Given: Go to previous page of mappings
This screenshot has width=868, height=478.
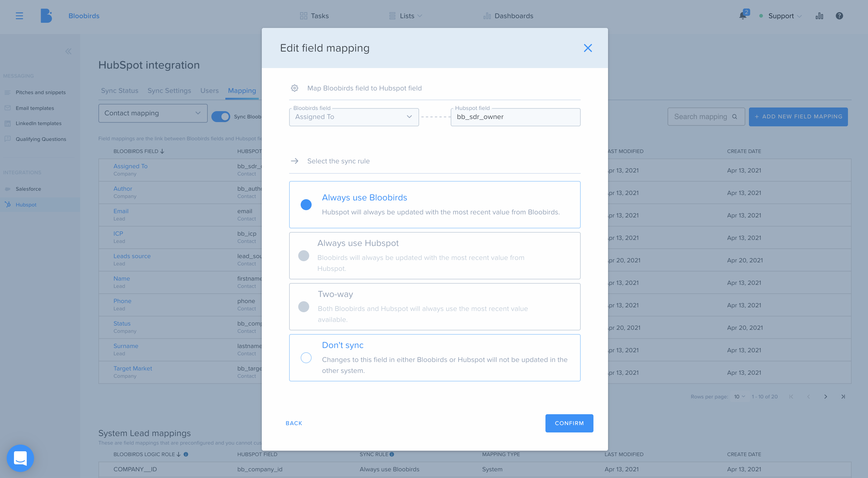Looking at the screenshot, I should 808,397.
